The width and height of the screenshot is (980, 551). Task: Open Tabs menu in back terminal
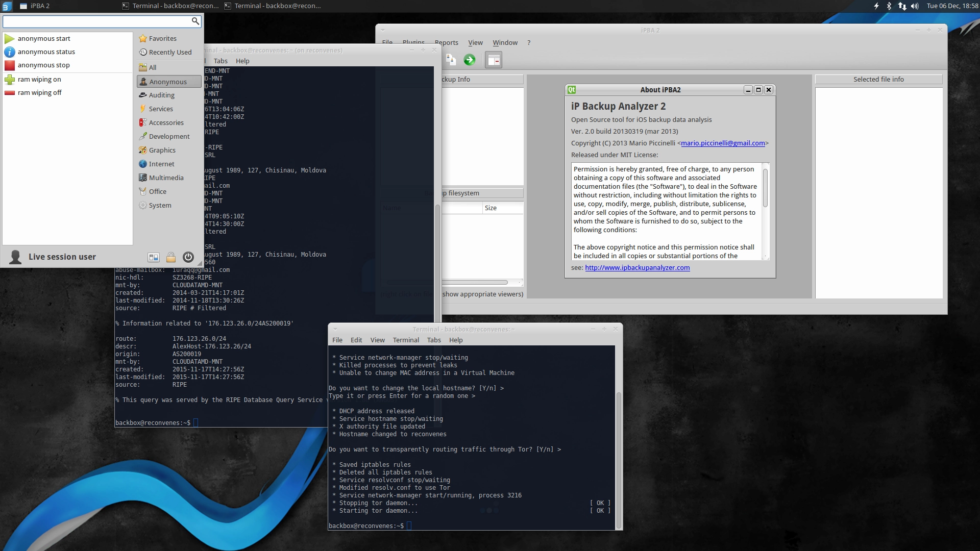(x=220, y=61)
